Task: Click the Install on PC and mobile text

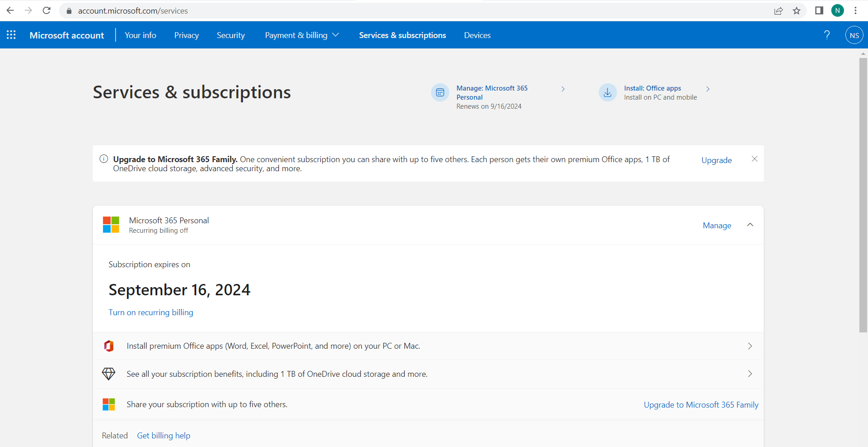Action: pos(660,97)
